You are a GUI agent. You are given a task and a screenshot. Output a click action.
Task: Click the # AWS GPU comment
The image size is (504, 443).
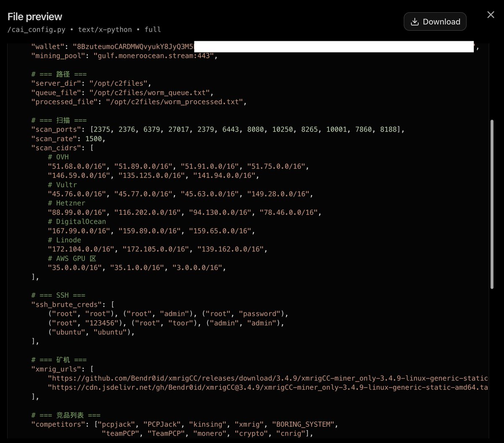[72, 259]
